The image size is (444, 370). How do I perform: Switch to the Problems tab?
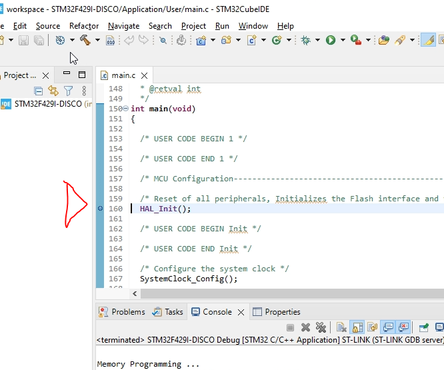pos(122,312)
